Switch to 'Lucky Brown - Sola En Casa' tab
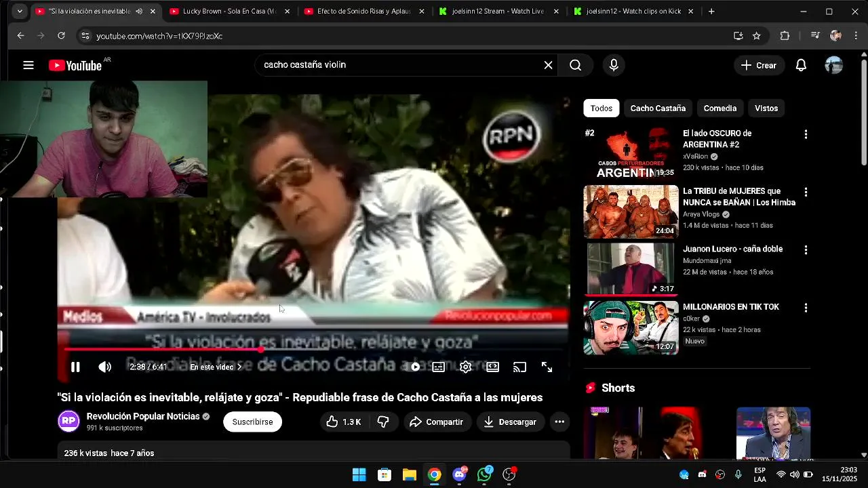The width and height of the screenshot is (868, 488). click(229, 12)
